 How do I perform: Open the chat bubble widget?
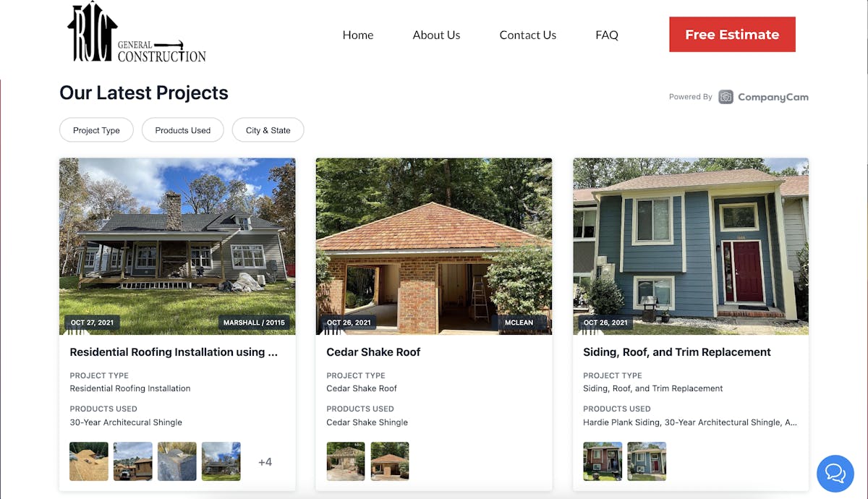835,474
